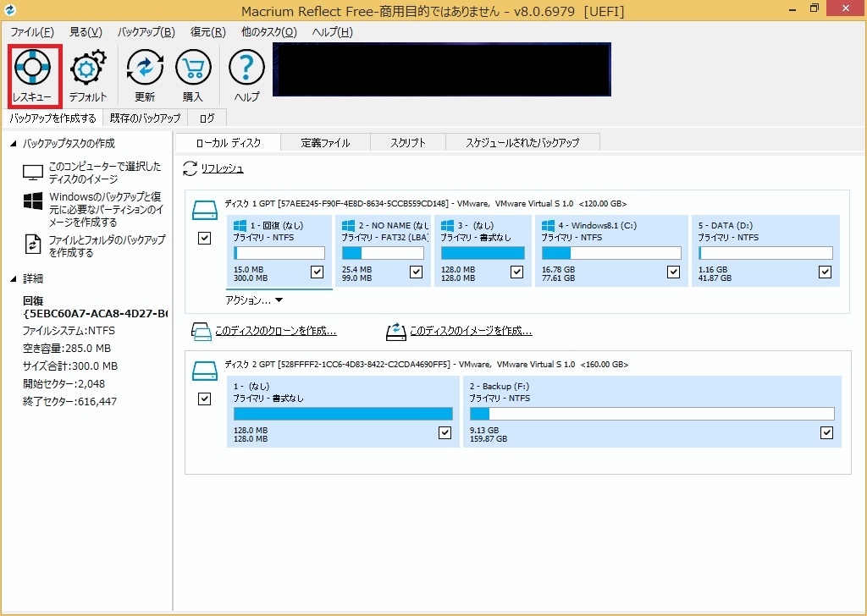The image size is (867, 616).
Task: Click the Backup (F:) usage bar
Action: coord(652,414)
